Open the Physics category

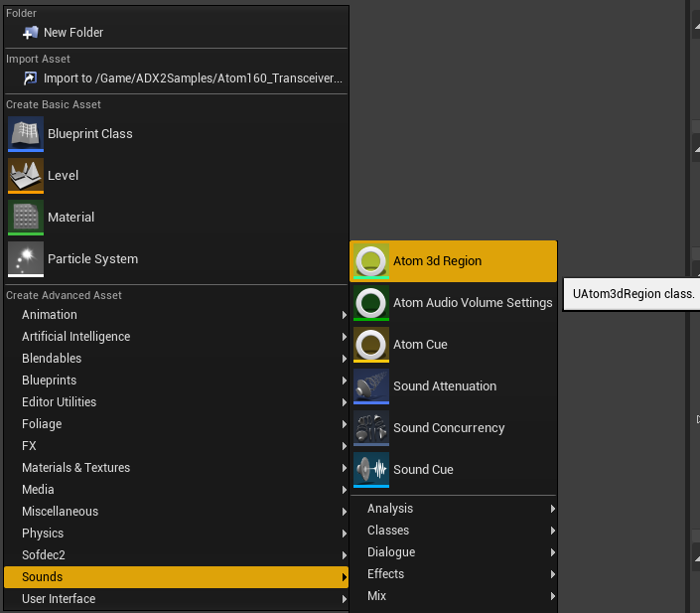[176, 534]
